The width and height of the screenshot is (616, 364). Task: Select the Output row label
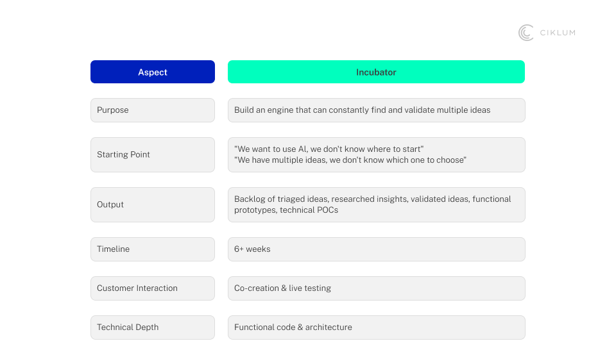110,204
